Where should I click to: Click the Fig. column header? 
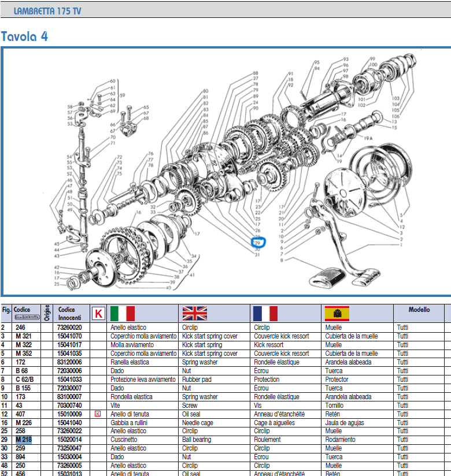pyautogui.click(x=6, y=310)
